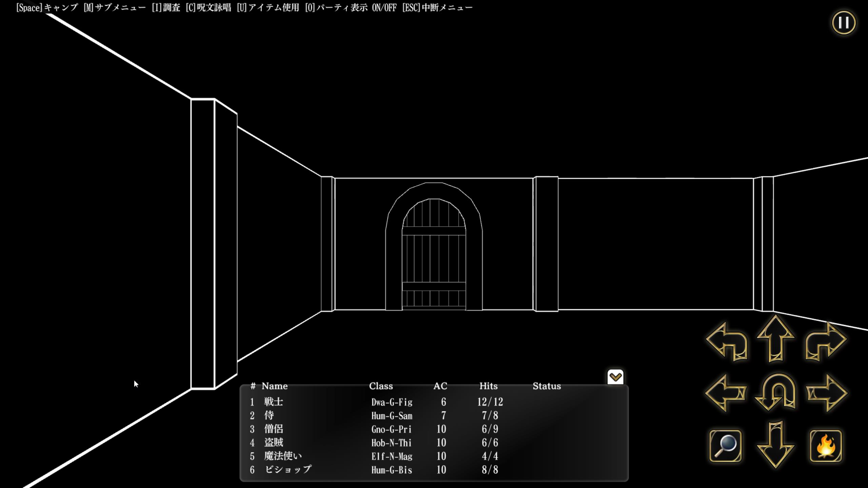Image resolution: width=868 pixels, height=488 pixels.
Task: Collapse the party status panel chevron
Action: (615, 377)
